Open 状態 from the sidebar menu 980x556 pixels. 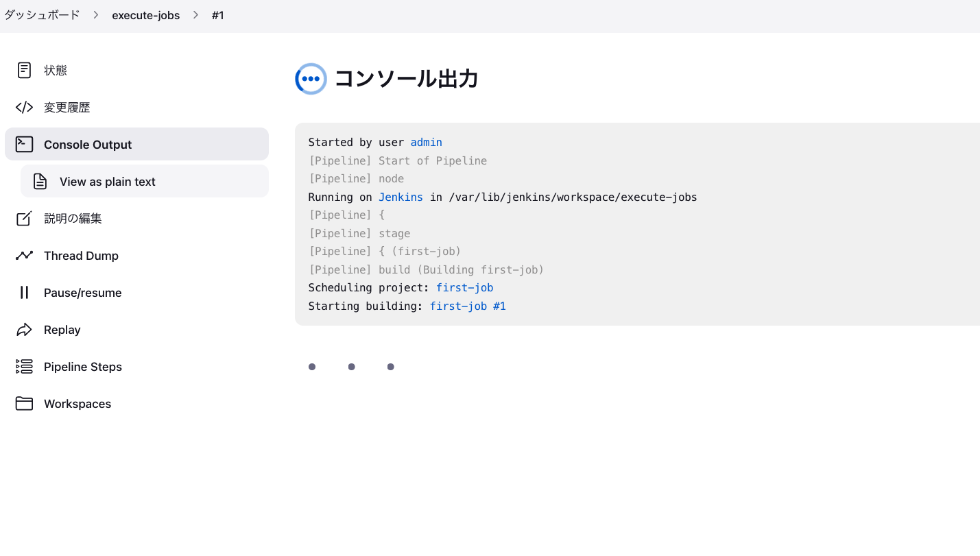(x=56, y=69)
